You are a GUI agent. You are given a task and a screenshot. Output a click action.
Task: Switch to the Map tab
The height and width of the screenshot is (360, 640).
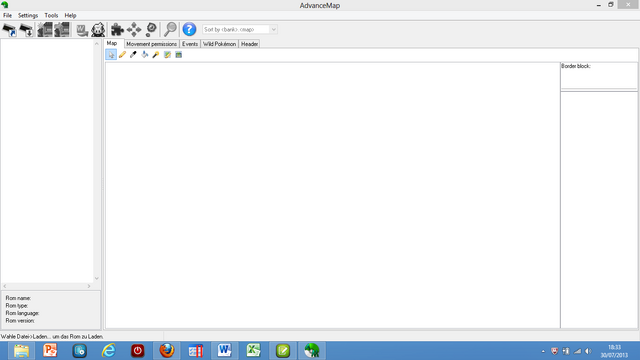tap(112, 43)
